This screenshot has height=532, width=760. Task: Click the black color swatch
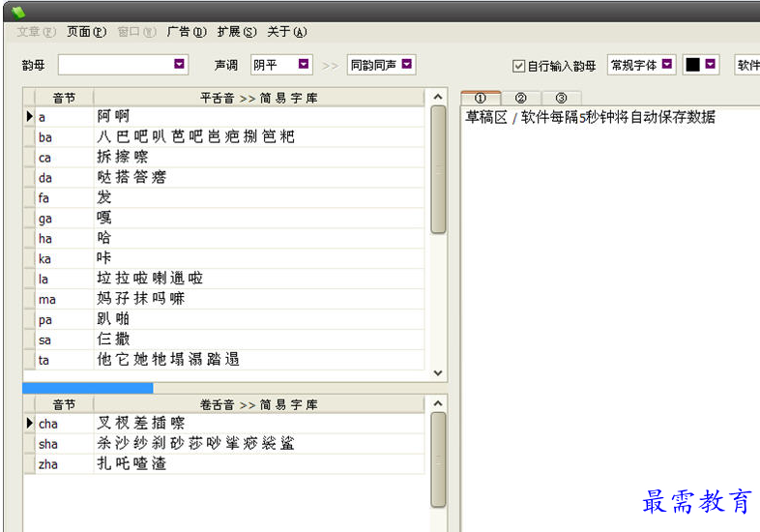692,65
